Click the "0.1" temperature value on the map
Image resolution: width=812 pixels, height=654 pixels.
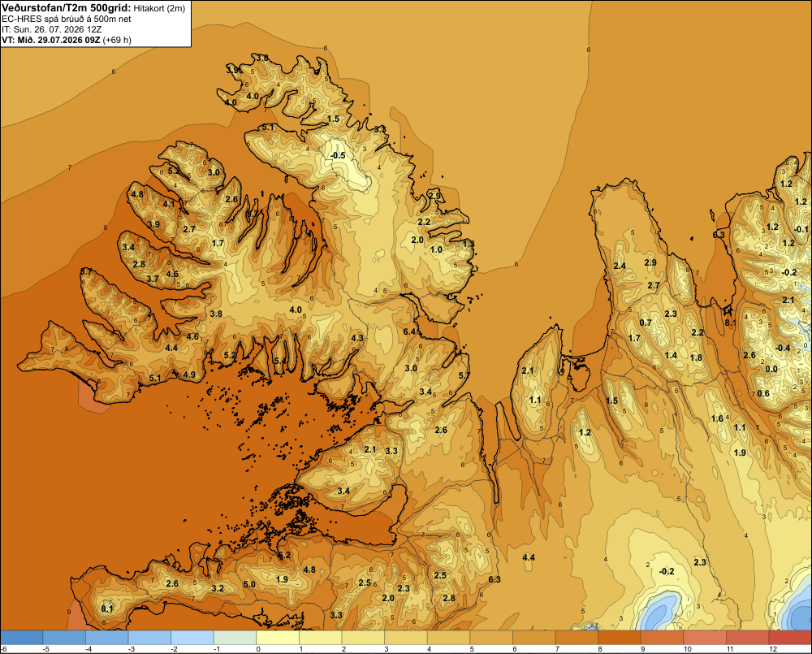[x=107, y=609]
